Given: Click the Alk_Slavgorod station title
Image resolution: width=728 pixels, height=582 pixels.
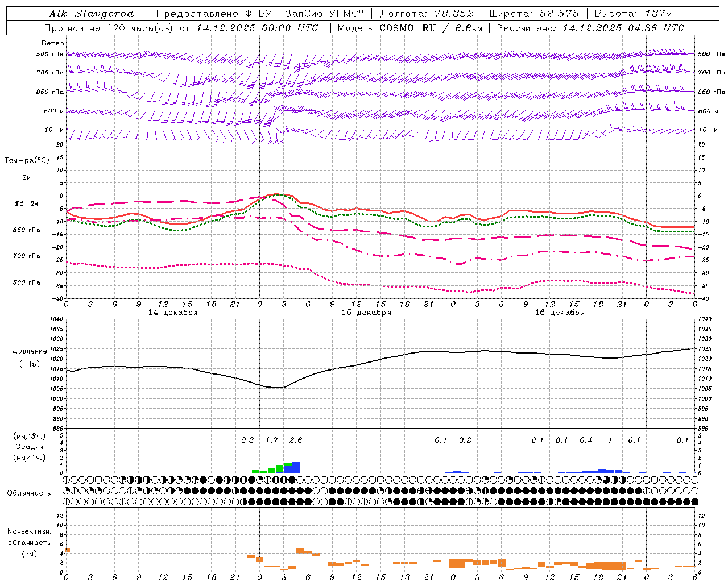Looking at the screenshot, I should 92,14.
